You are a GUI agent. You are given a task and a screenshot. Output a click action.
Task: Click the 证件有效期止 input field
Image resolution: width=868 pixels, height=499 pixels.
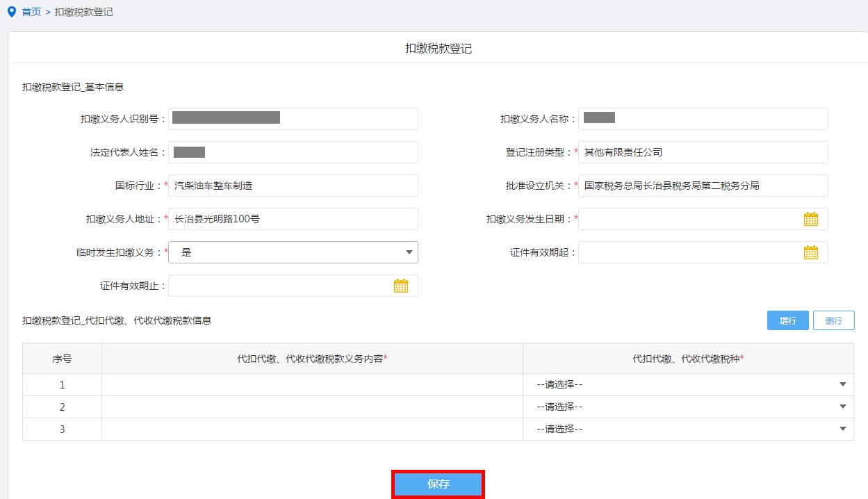tap(293, 286)
